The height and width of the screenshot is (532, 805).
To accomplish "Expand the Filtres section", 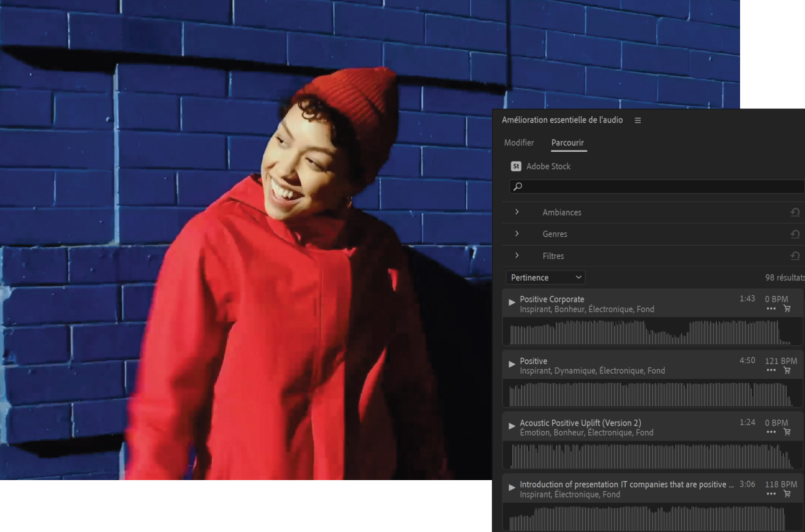I will pos(517,256).
